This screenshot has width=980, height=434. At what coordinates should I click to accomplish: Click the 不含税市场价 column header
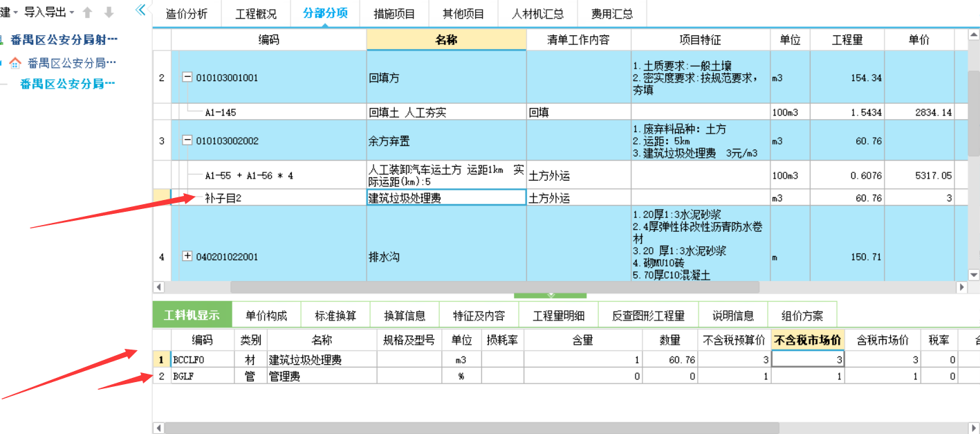click(808, 340)
